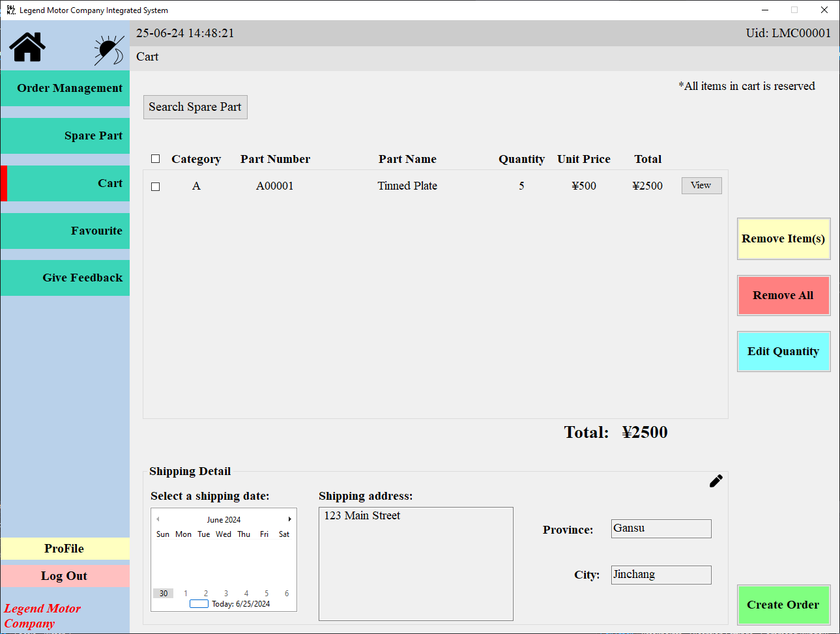Image resolution: width=840 pixels, height=634 pixels.
Task: Go to previous month in calendar
Action: tap(158, 519)
